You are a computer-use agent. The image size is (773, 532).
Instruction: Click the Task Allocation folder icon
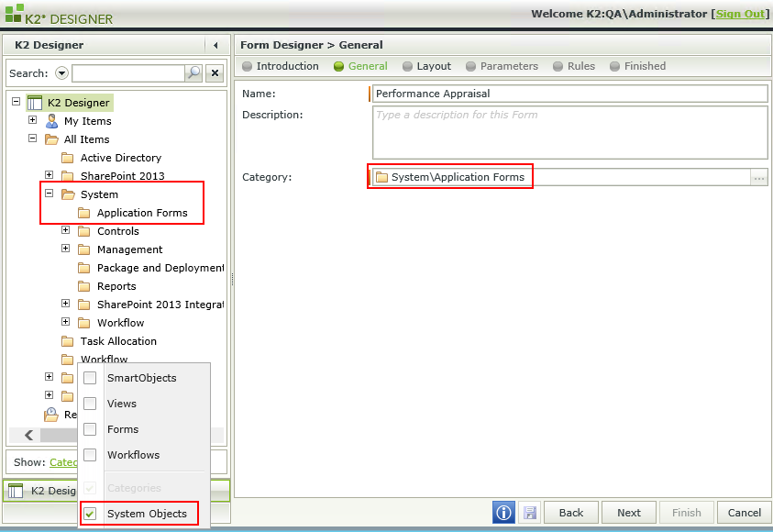(x=68, y=341)
